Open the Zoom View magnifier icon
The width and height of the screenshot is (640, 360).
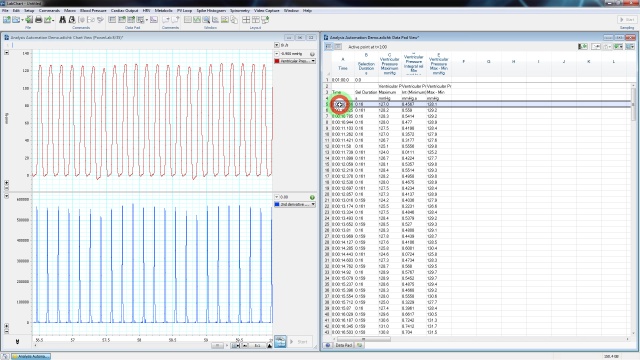pos(206,20)
